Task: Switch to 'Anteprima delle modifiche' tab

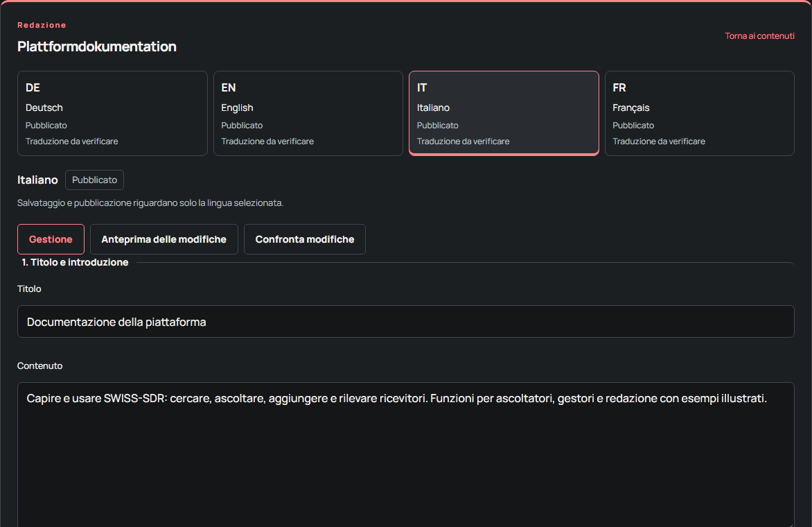Action: (164, 239)
